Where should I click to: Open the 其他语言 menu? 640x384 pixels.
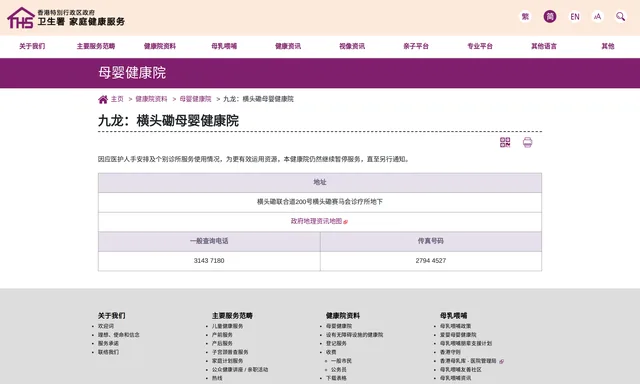(544, 46)
